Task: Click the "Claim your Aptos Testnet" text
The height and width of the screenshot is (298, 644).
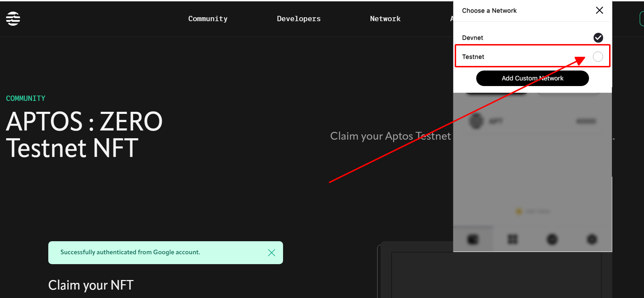Action: (x=391, y=136)
